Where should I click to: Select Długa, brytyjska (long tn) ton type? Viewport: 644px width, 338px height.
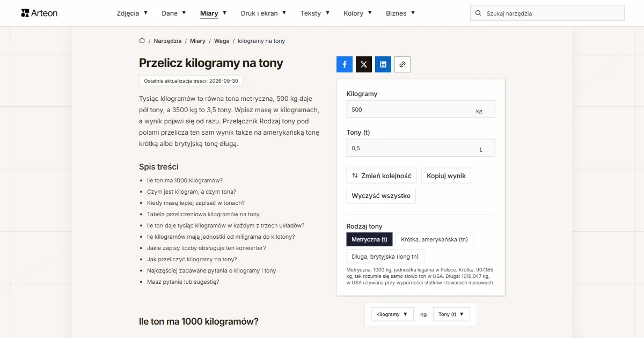[x=385, y=256]
